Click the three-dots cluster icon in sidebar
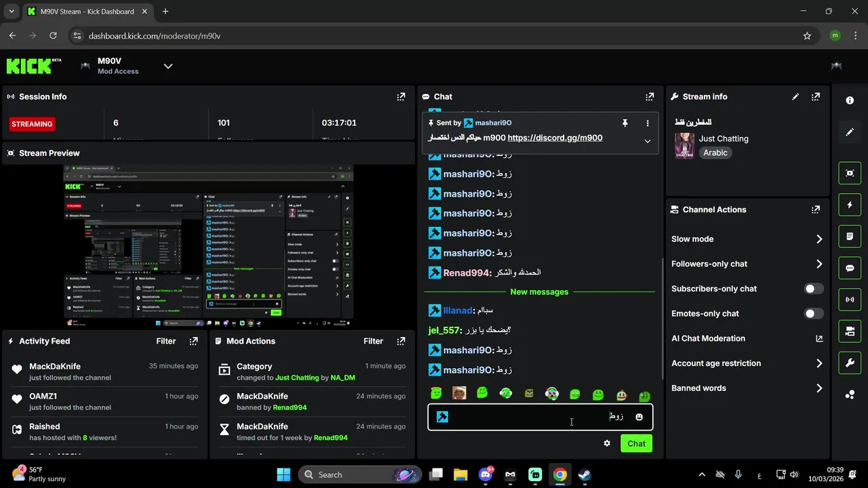Image resolution: width=868 pixels, height=488 pixels. click(x=850, y=394)
